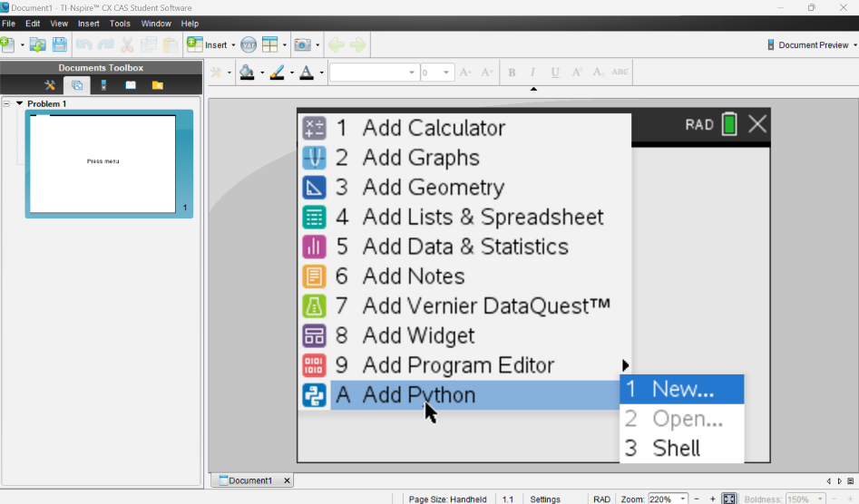This screenshot has height=504, width=859.
Task: Click the Fill Color paint bucket icon
Action: [247, 73]
